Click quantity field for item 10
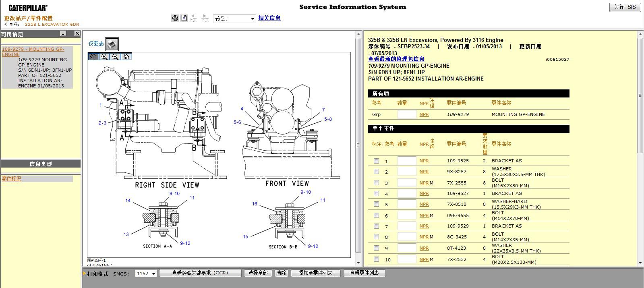Viewport: 644px width, 288px height. tap(407, 259)
